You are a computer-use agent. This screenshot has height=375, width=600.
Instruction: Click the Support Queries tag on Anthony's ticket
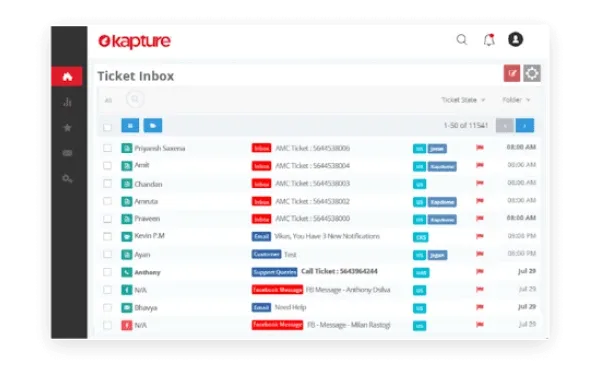[x=274, y=272]
